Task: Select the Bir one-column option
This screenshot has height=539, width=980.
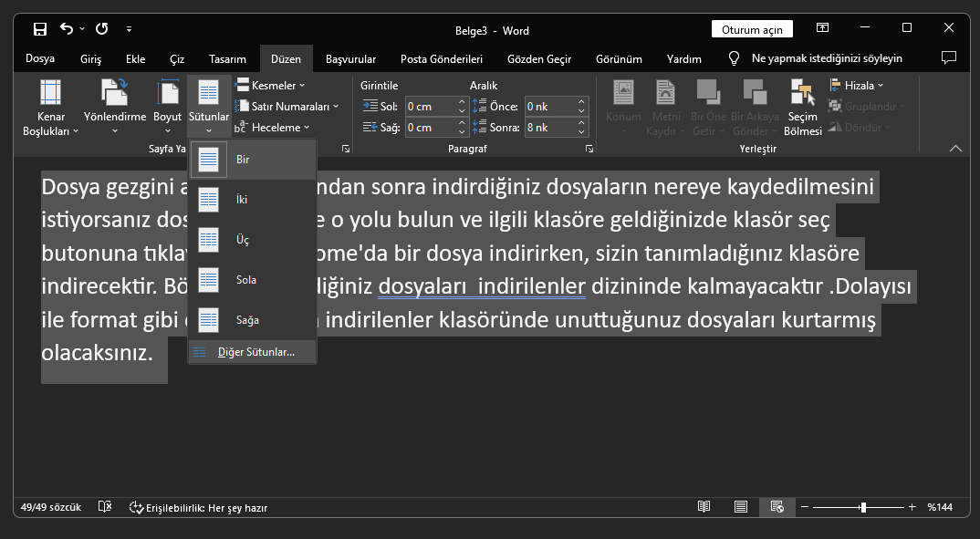Action: (253, 160)
